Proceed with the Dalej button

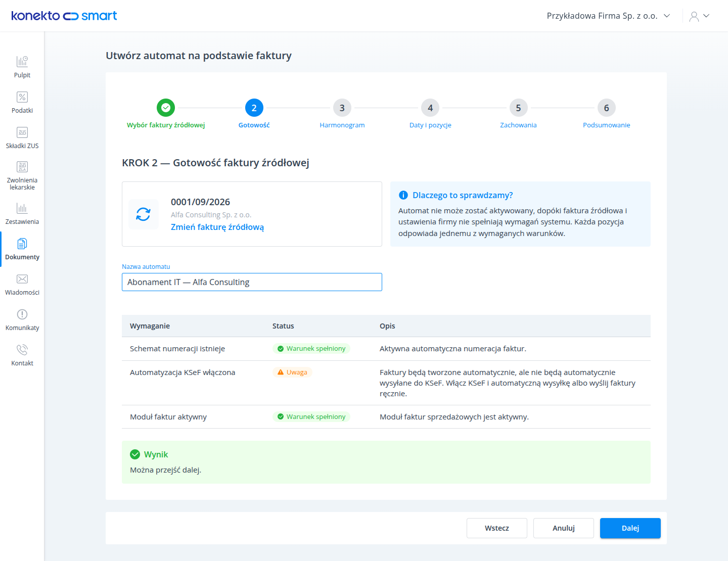pyautogui.click(x=630, y=528)
